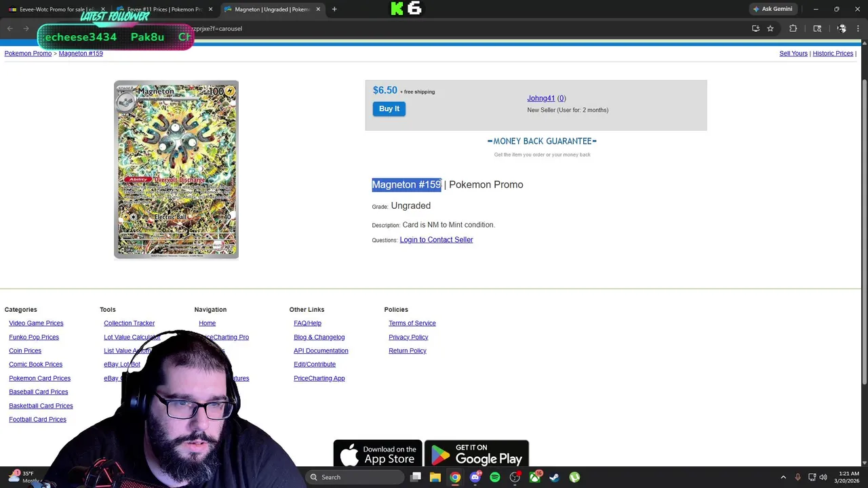Open Steam from the taskbar
This screenshot has height=488, width=868.
pos(555,477)
